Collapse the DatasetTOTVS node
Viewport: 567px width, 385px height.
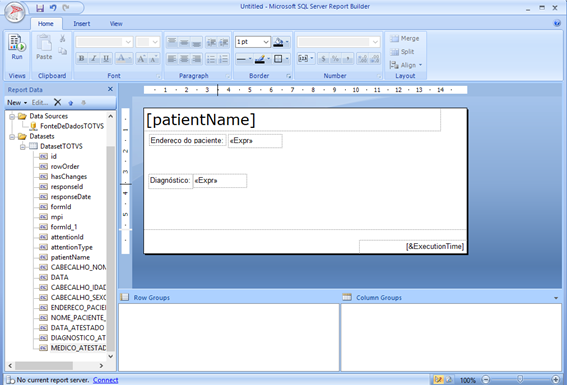22,146
